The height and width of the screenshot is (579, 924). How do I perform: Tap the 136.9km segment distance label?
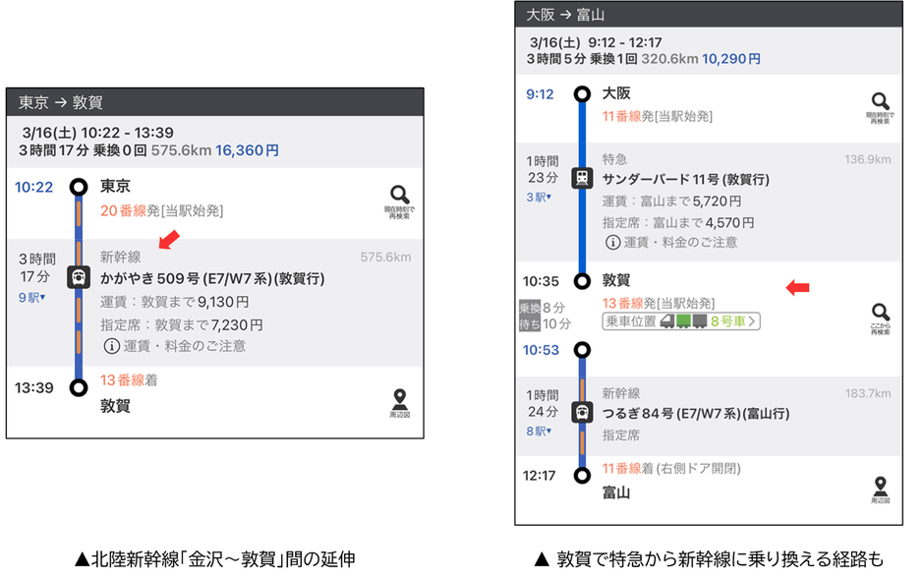(x=867, y=159)
